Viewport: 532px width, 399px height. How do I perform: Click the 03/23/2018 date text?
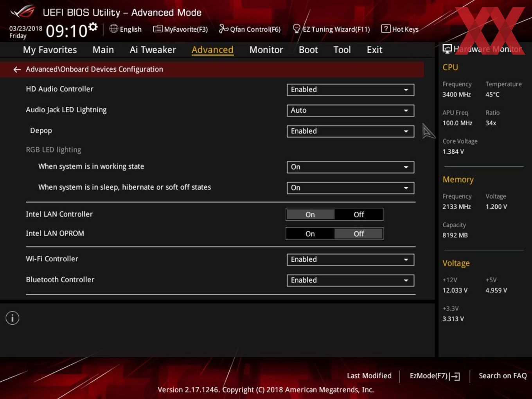(26, 28)
